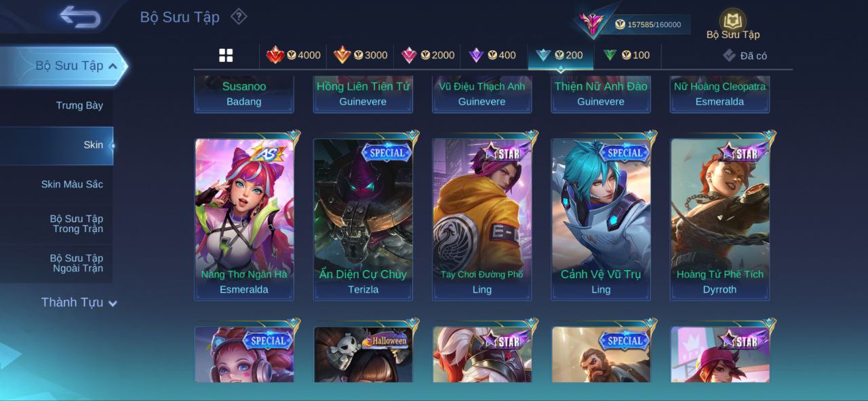Open the Bộ Sưu Tập book icon
868x401 pixels.
coord(732,20)
